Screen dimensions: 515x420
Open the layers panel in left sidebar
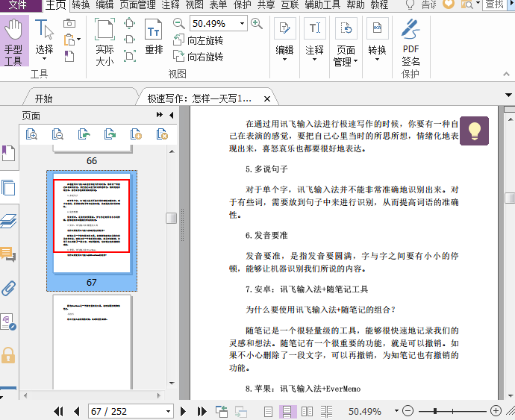8,221
